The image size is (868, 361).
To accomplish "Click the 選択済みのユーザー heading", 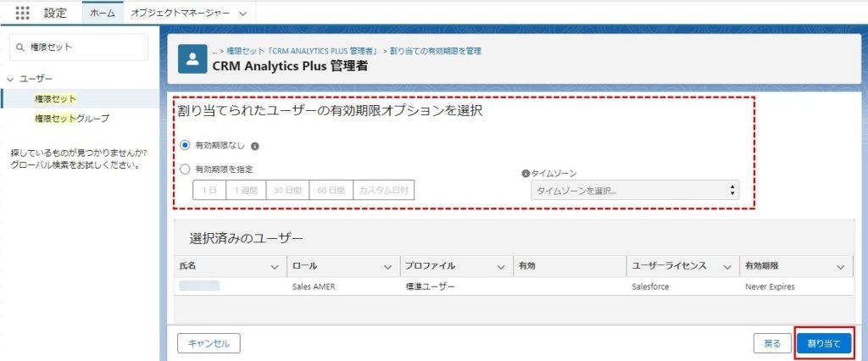I will 247,239.
